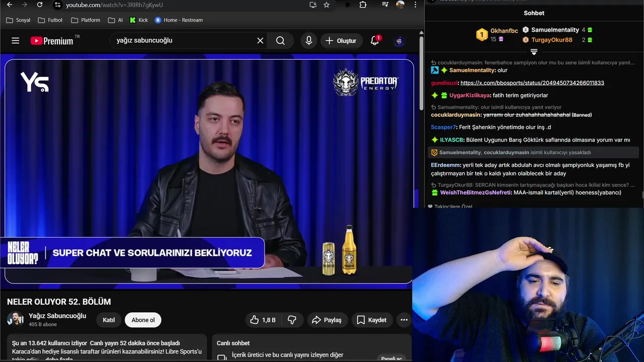Click the Gkhanfbc gold rank badge
The height and width of the screenshot is (362, 644).
[x=482, y=35]
